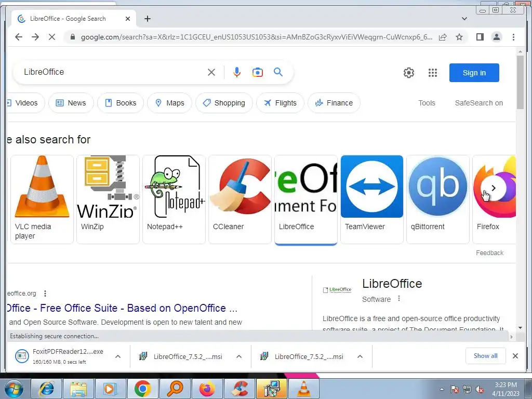Select the LibreOffice suggestion card
Screen dimensions: 532x399
pyautogui.click(x=306, y=199)
